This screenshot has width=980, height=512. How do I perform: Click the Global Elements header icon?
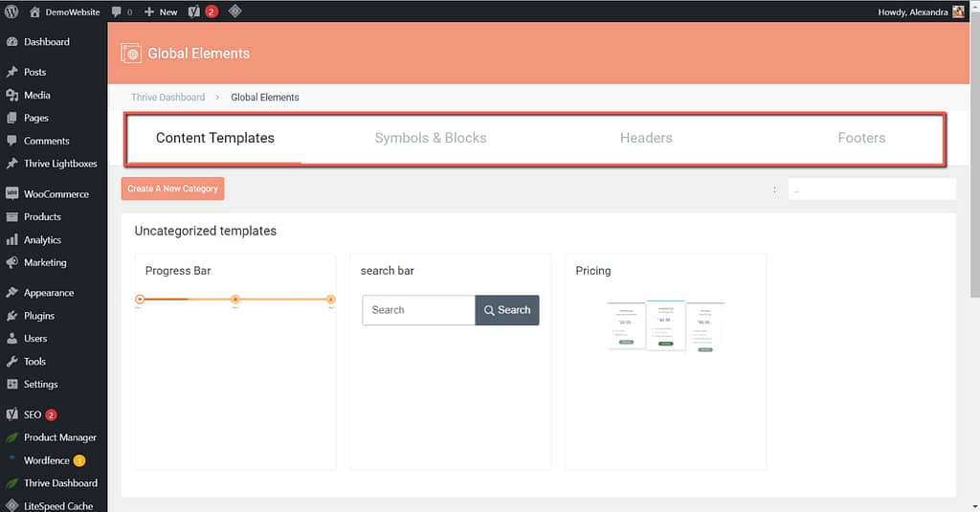click(x=130, y=54)
